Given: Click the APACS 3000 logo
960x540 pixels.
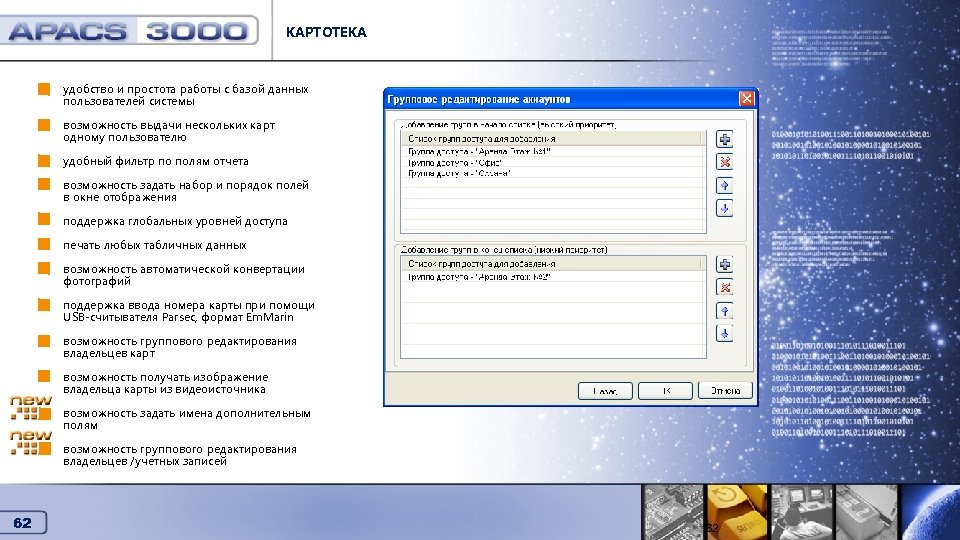Looking at the screenshot, I should coord(129,30).
